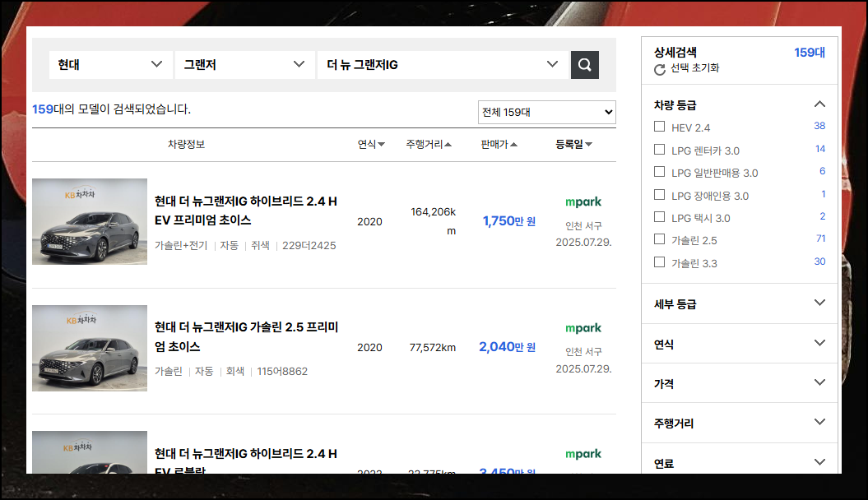The image size is (868, 500).
Task: Check the 가솔린 2.5 filter
Action: pyautogui.click(x=659, y=239)
